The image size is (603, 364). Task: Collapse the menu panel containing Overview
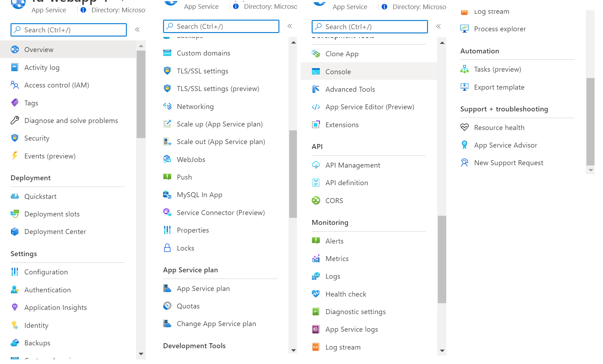(x=137, y=30)
